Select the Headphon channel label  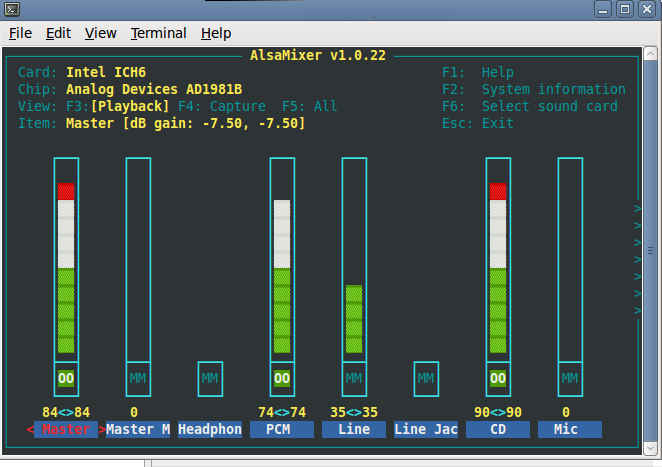pos(210,429)
